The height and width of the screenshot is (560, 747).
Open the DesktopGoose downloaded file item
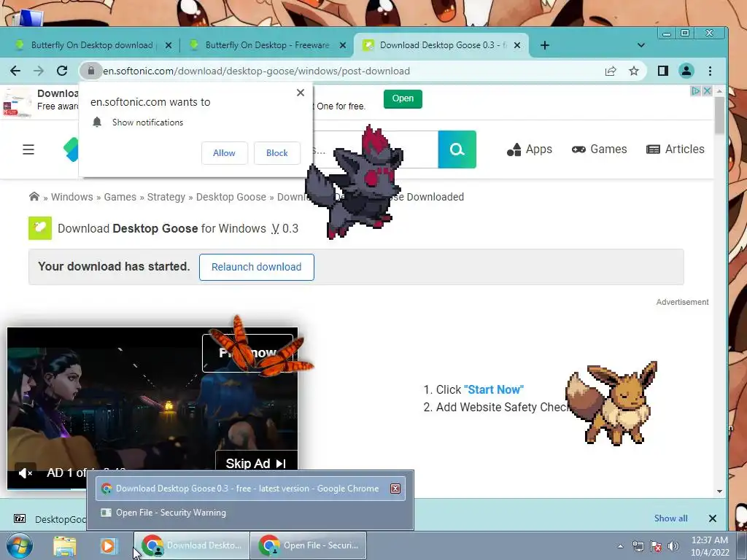click(50, 518)
